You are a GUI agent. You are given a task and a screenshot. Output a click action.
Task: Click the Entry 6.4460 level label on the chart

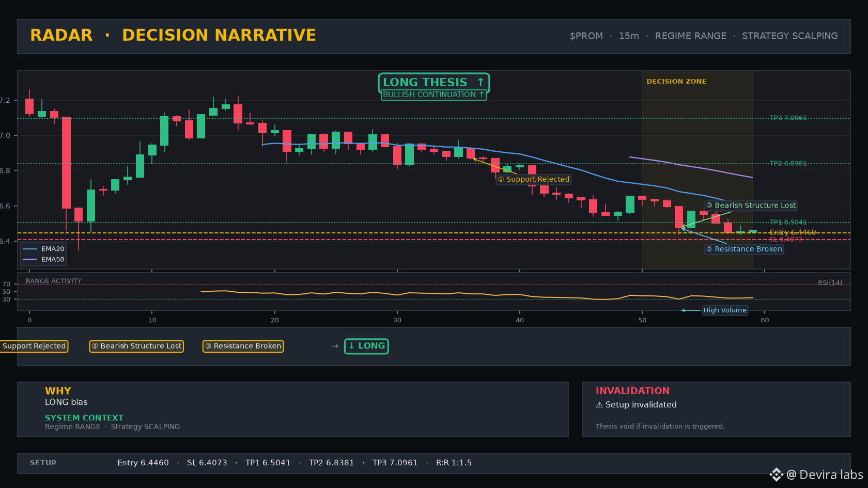pos(793,232)
